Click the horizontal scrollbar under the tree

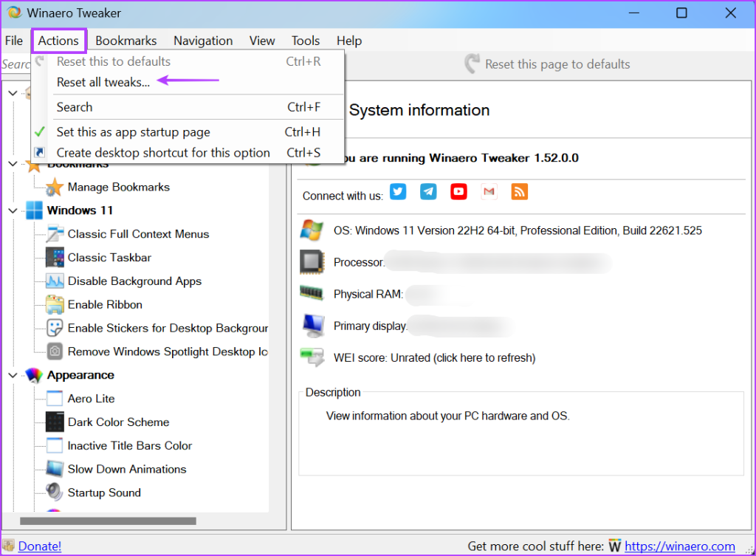(x=108, y=521)
